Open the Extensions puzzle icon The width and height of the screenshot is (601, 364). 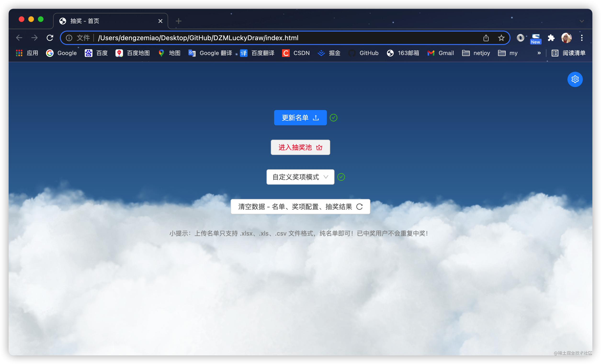pos(551,38)
